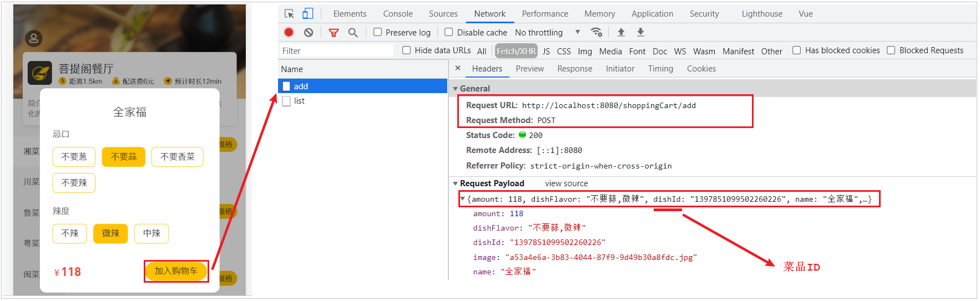Open the No throttling dropdown
The image size is (980, 301).
pyautogui.click(x=547, y=33)
